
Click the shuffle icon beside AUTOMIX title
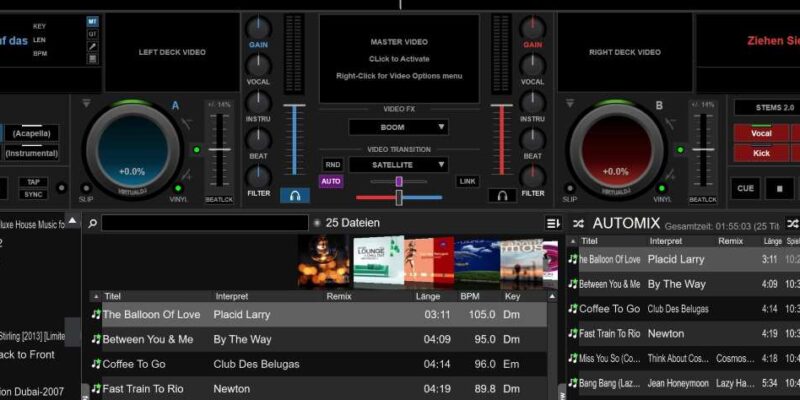coord(578,223)
